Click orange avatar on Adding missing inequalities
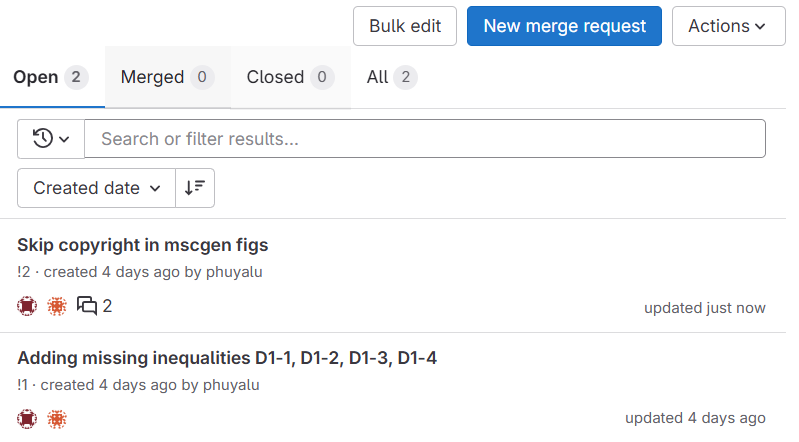 pyautogui.click(x=56, y=418)
